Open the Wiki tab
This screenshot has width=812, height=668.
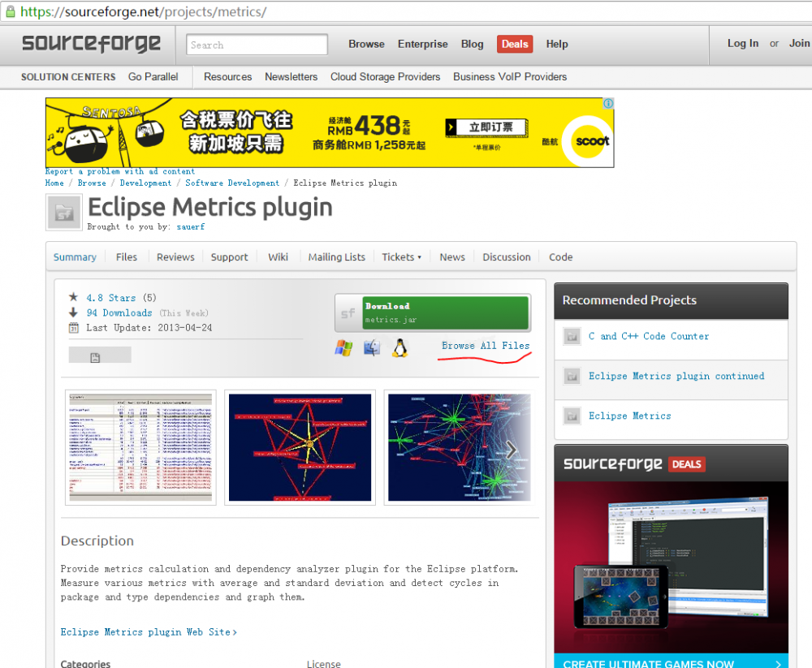click(x=278, y=256)
